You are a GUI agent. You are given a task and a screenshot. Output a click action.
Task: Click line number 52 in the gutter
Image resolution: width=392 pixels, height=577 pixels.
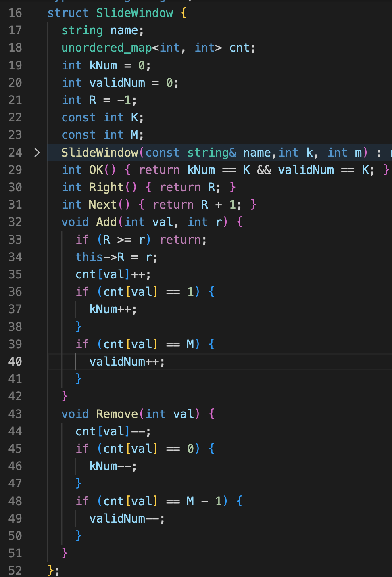tap(15, 571)
